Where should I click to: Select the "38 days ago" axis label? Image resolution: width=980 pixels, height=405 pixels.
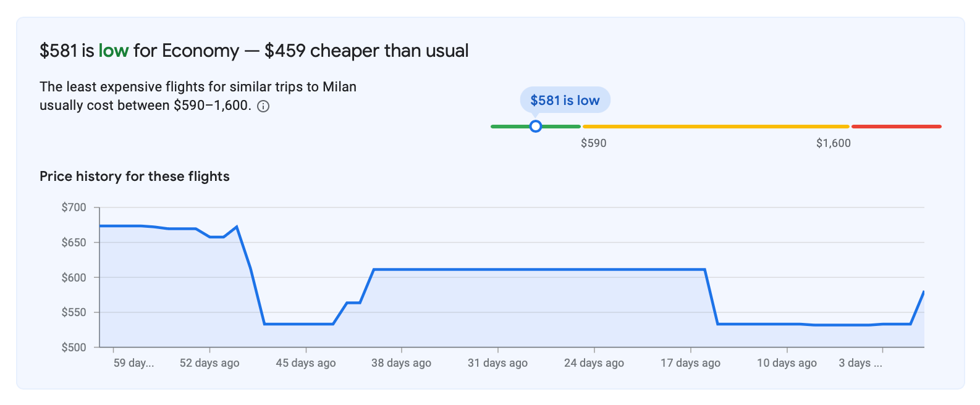(x=401, y=363)
